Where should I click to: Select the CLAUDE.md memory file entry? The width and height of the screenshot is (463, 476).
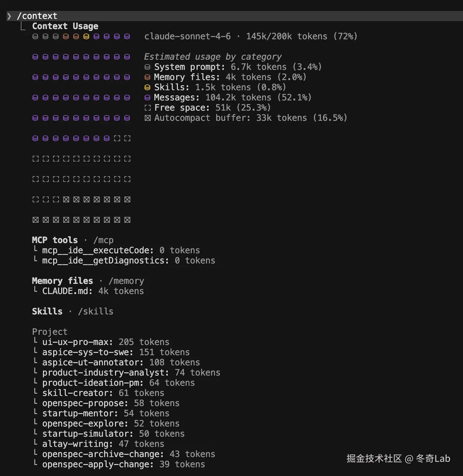tap(67, 291)
